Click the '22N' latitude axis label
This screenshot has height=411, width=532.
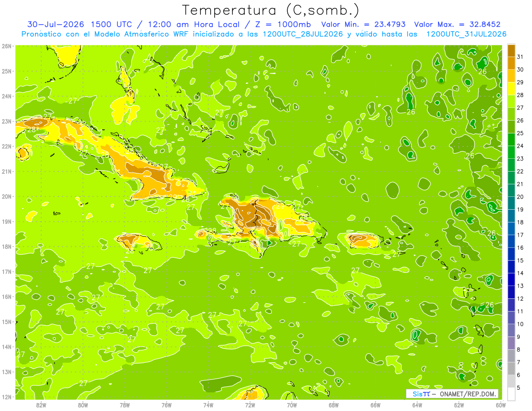point(6,146)
